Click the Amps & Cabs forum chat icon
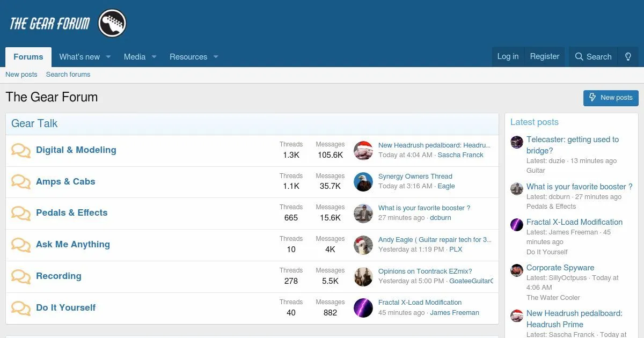Viewport: 644px width, 338px height. tap(21, 182)
